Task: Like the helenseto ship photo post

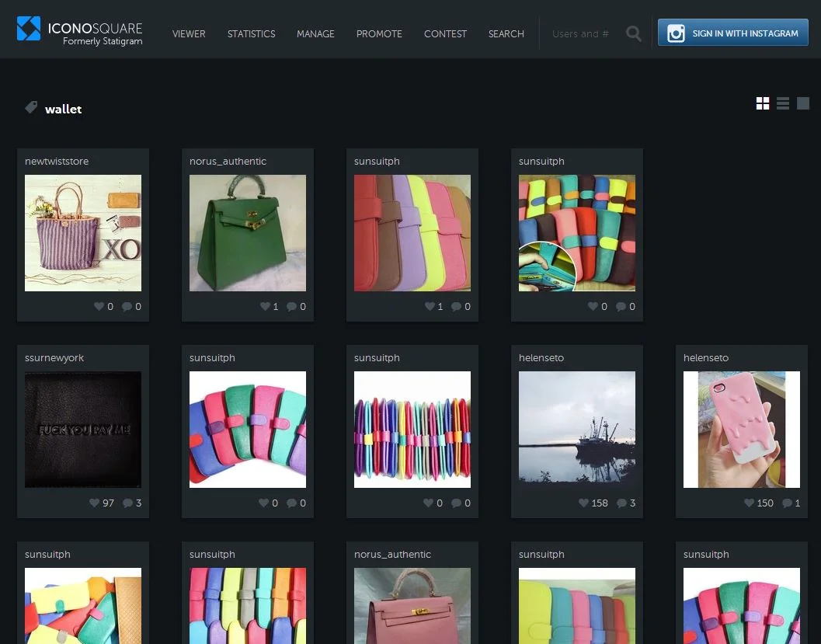Action: pyautogui.click(x=584, y=503)
